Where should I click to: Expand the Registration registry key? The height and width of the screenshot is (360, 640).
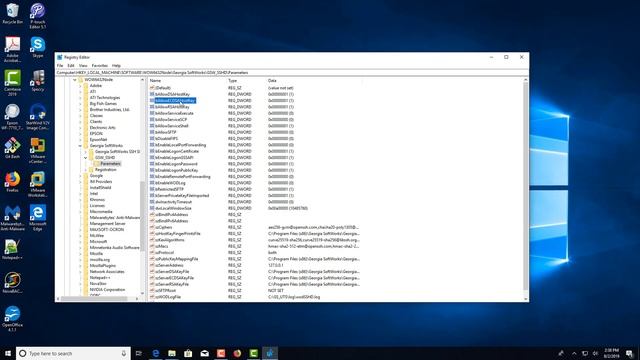(x=85, y=169)
